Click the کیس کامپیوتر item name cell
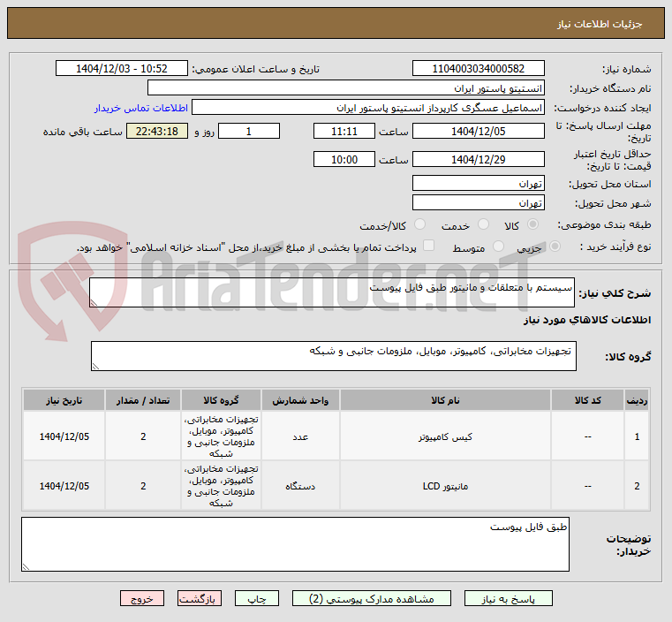This screenshot has width=672, height=622. click(x=445, y=436)
